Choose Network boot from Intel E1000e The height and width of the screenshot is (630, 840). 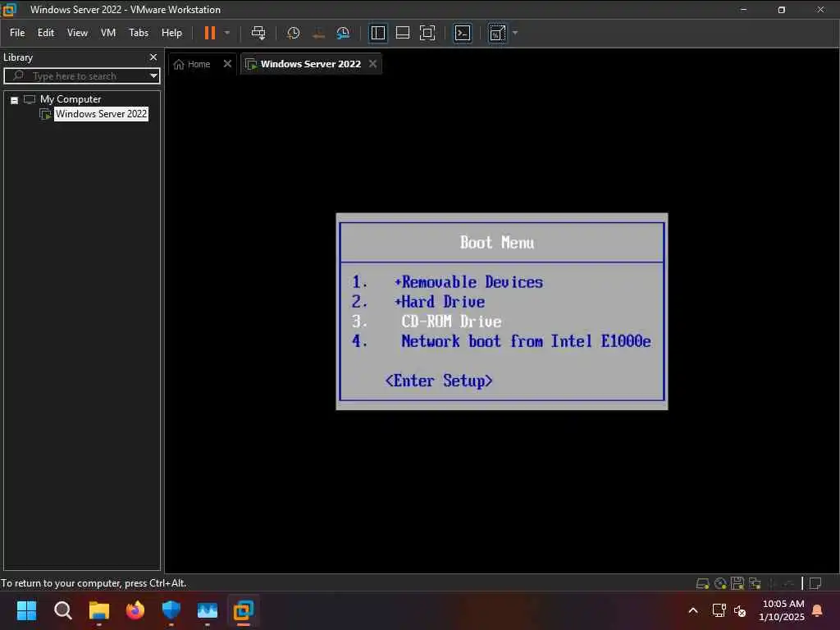(x=526, y=341)
